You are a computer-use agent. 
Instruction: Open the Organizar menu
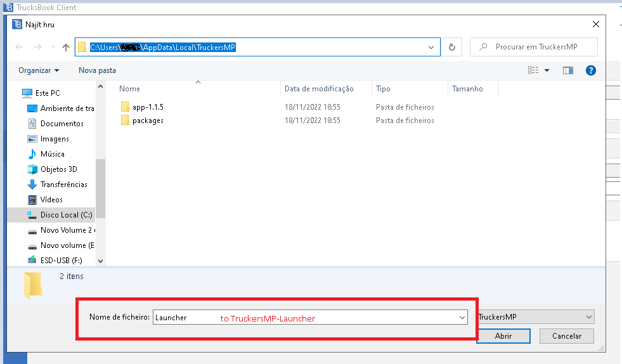coord(39,70)
